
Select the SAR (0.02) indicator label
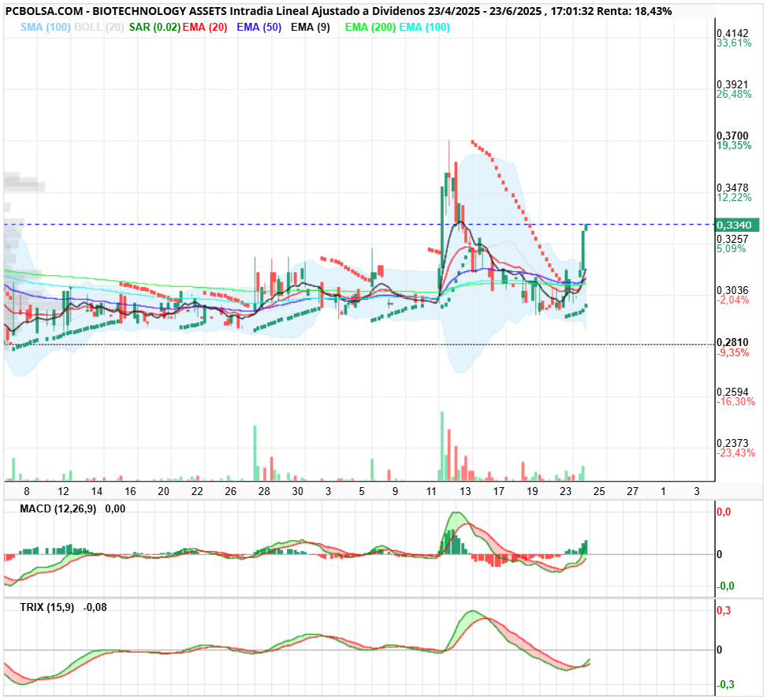(155, 28)
